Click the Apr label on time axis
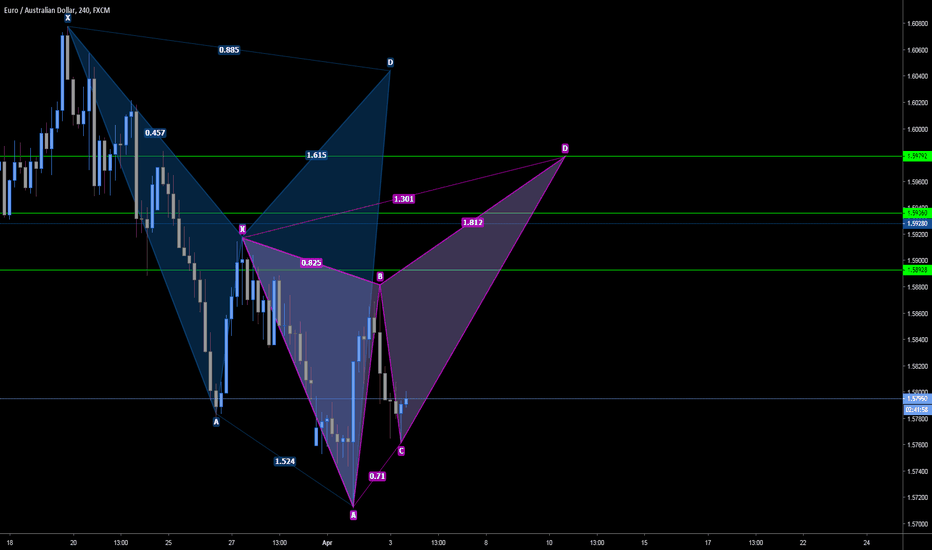Viewport: 932px width, 550px height. pyautogui.click(x=326, y=543)
